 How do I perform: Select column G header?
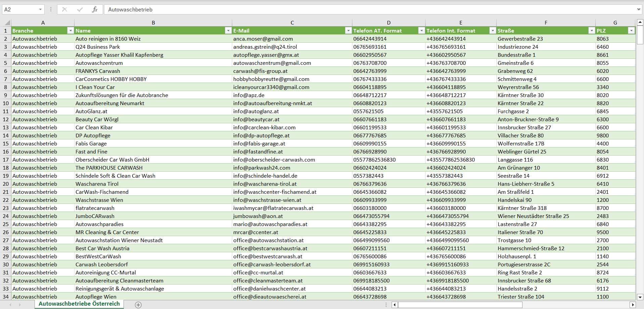tap(615, 23)
